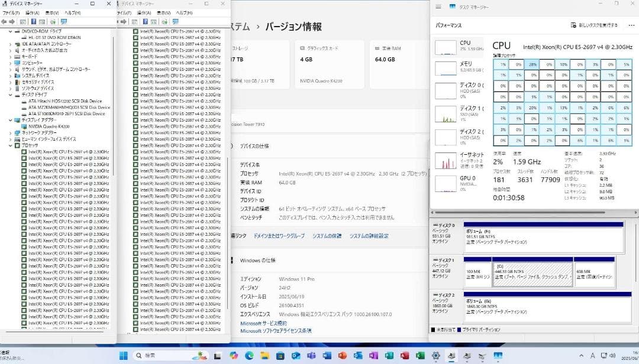Click the volume icon in the system tray
The width and height of the screenshot is (639, 364).
coord(612,356)
